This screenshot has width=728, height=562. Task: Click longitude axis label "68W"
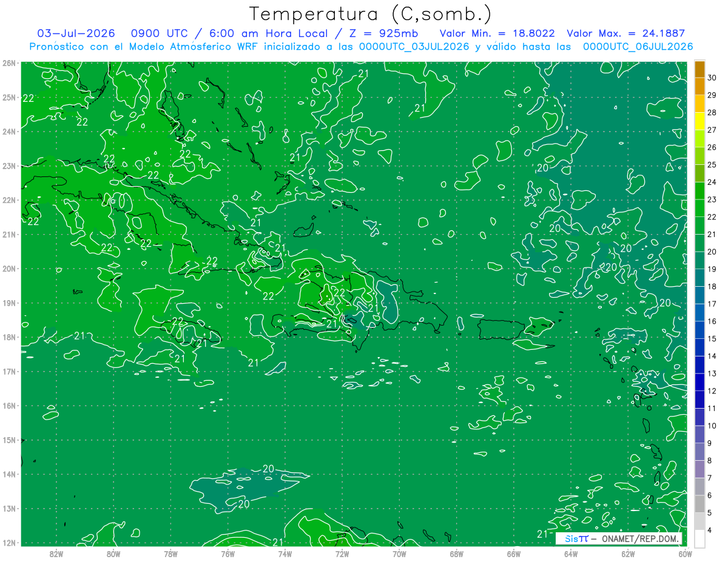456,554
